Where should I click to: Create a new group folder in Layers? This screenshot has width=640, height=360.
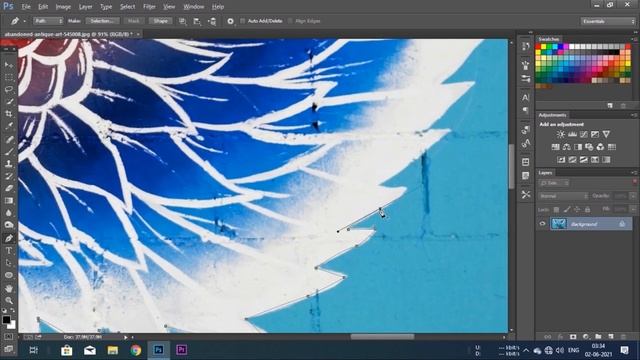(598, 337)
